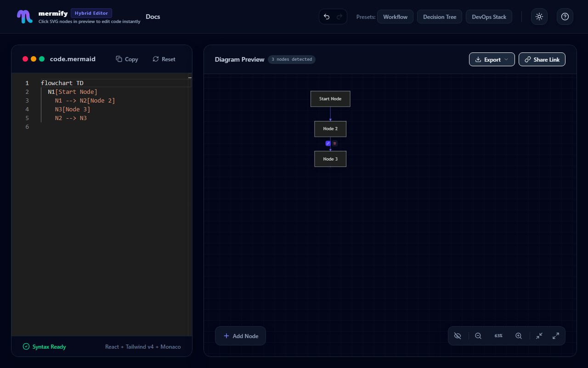588x368 pixels.
Task: Click the 'N3[Node 3]' code line
Action: point(73,109)
